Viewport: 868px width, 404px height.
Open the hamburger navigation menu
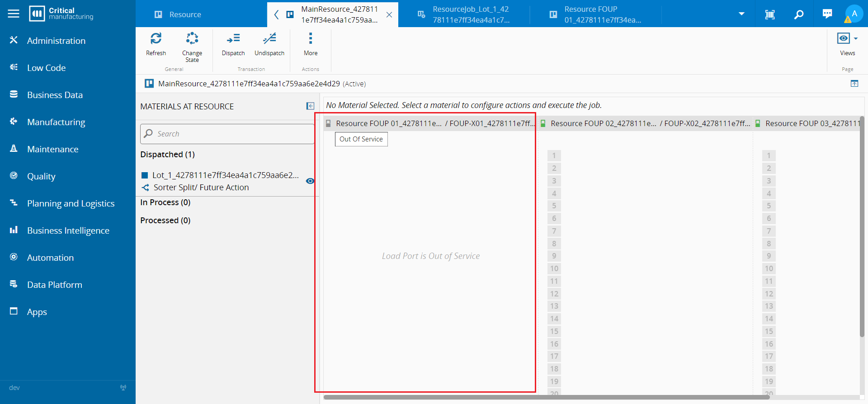coord(14,14)
